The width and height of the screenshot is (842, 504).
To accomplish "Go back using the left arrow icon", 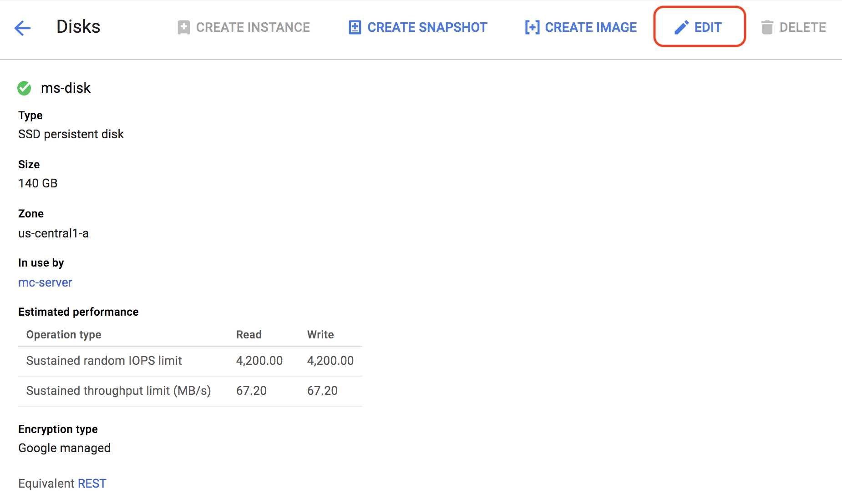I will pyautogui.click(x=22, y=28).
